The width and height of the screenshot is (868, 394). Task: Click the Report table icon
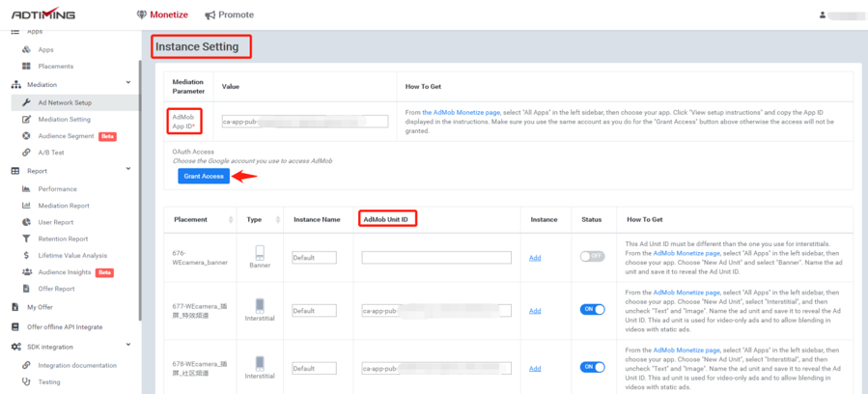[15, 171]
